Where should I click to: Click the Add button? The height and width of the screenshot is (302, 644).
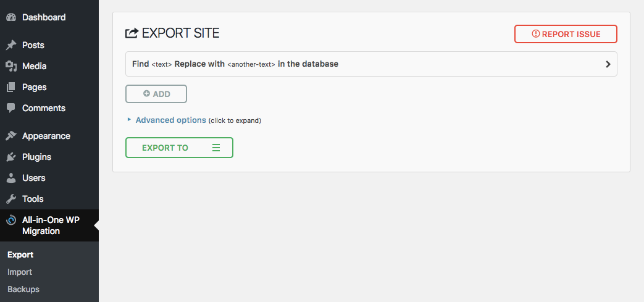click(x=156, y=94)
